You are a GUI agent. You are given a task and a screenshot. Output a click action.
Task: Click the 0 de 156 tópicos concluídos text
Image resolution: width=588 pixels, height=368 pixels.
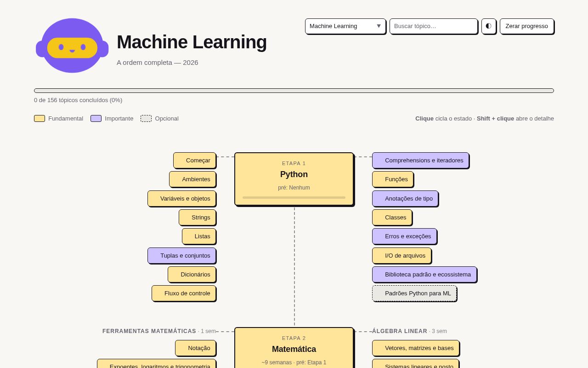(x=78, y=100)
